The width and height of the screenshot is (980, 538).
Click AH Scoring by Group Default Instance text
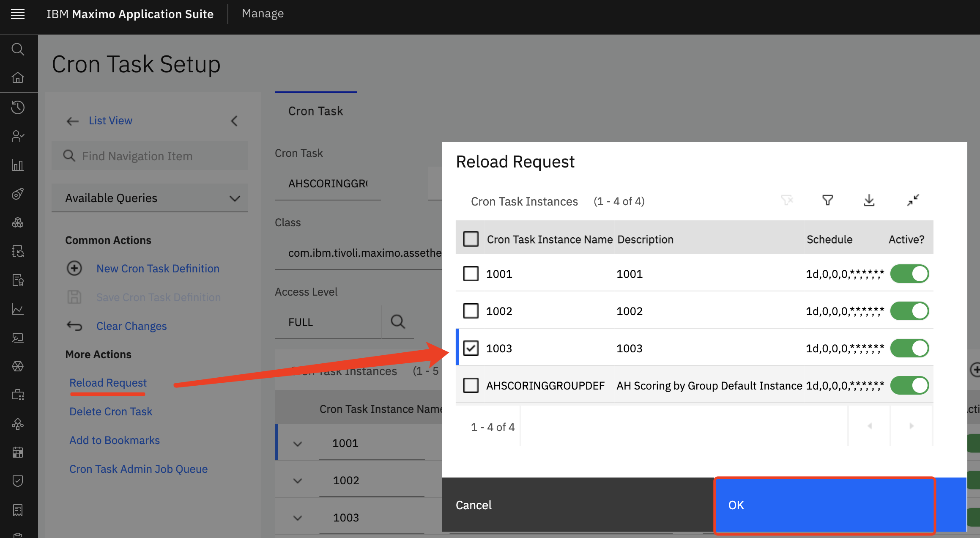(x=709, y=386)
